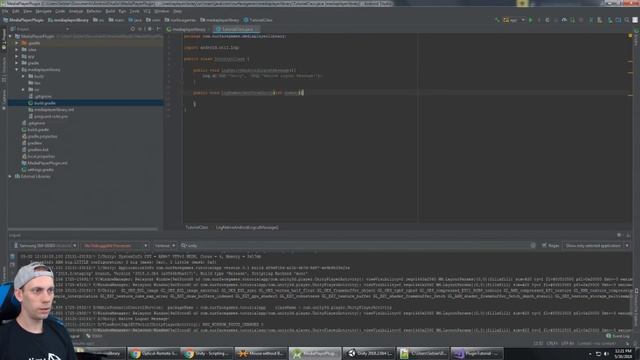Expand the app module node
This screenshot has width=640, height=360.
(17, 56)
